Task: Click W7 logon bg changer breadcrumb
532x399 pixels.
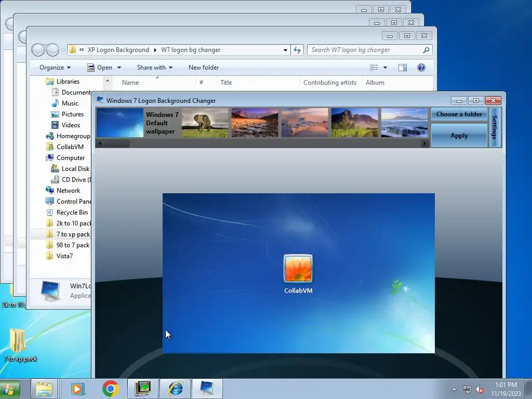Action: tap(191, 50)
